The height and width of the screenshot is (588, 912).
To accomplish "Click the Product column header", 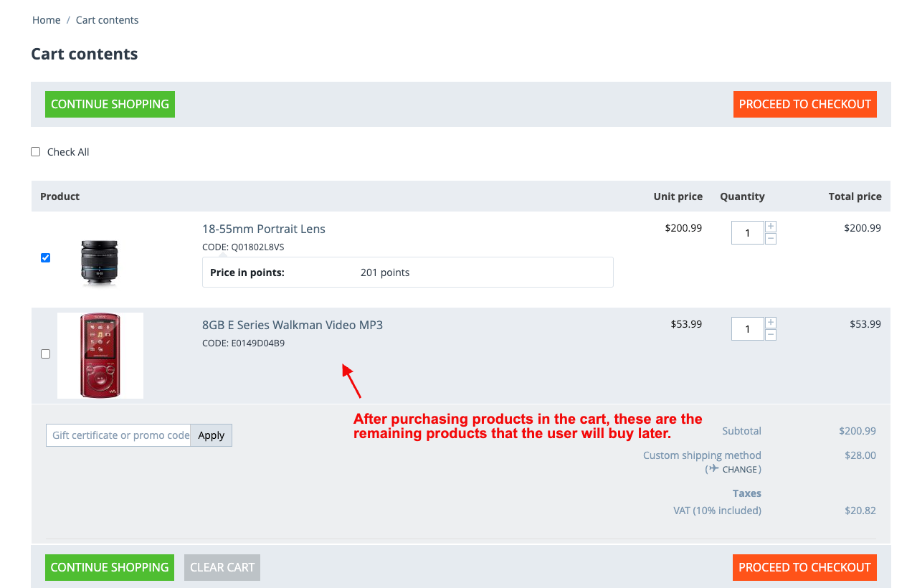I will point(60,196).
